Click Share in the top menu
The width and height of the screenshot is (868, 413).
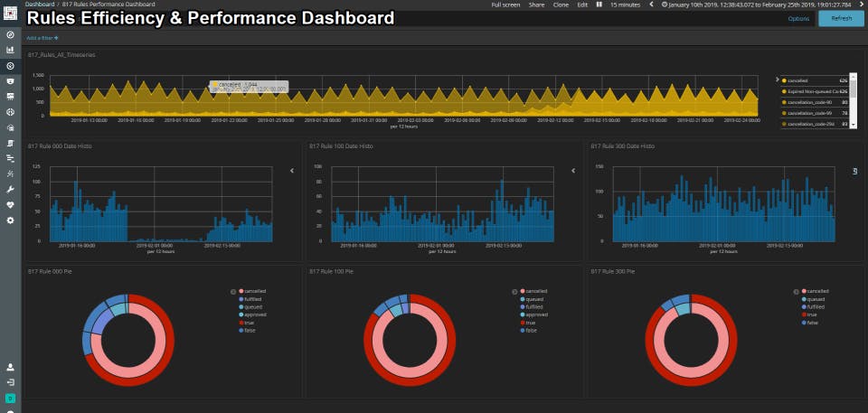pos(536,5)
